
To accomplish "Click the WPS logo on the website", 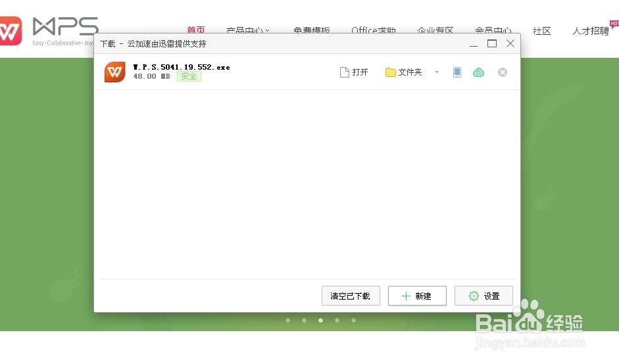I will (x=49, y=31).
